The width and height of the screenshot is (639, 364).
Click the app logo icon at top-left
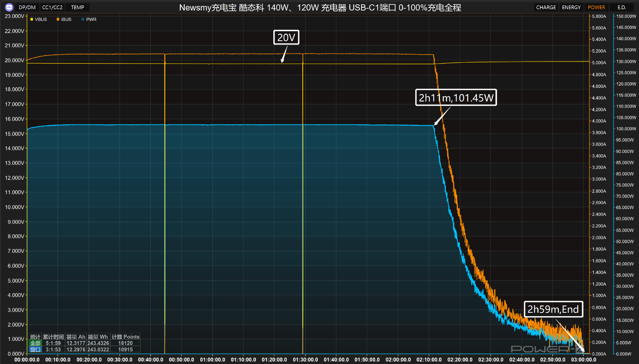9,7
